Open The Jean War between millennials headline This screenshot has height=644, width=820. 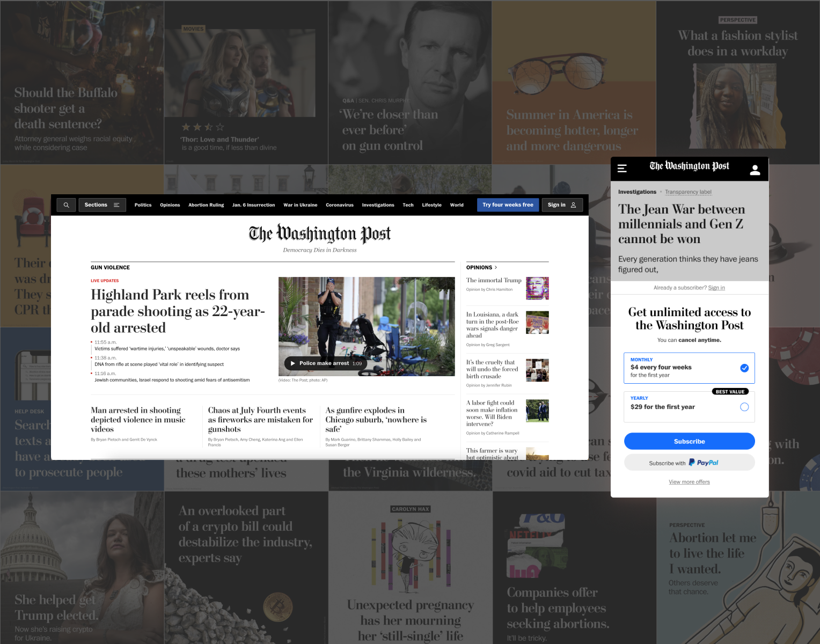[682, 224]
